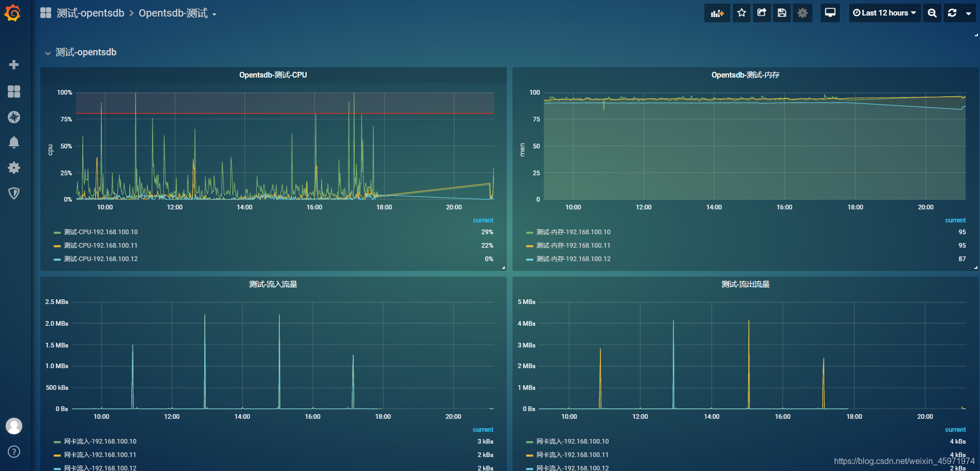
Task: Cycle view mode with the monitor icon
Action: pyautogui.click(x=830, y=13)
